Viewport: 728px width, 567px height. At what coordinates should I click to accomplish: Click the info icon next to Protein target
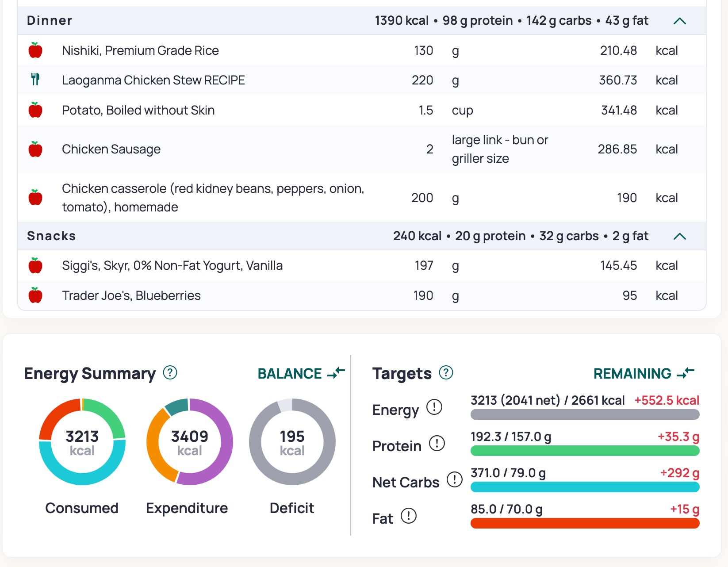pos(437,443)
